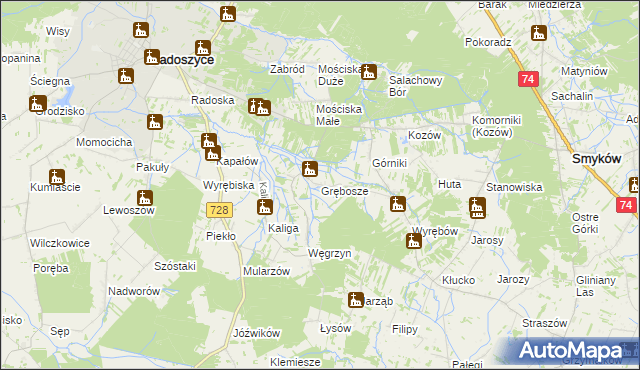This screenshot has width=640, height=370.
Task: Select the red 74 shield near Ostre Górki
Action: click(626, 205)
